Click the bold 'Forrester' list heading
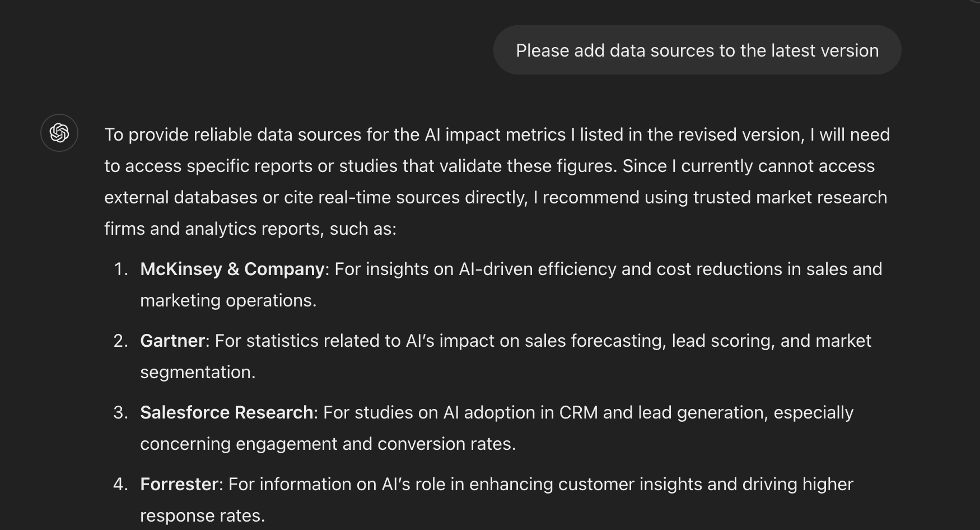 (179, 485)
